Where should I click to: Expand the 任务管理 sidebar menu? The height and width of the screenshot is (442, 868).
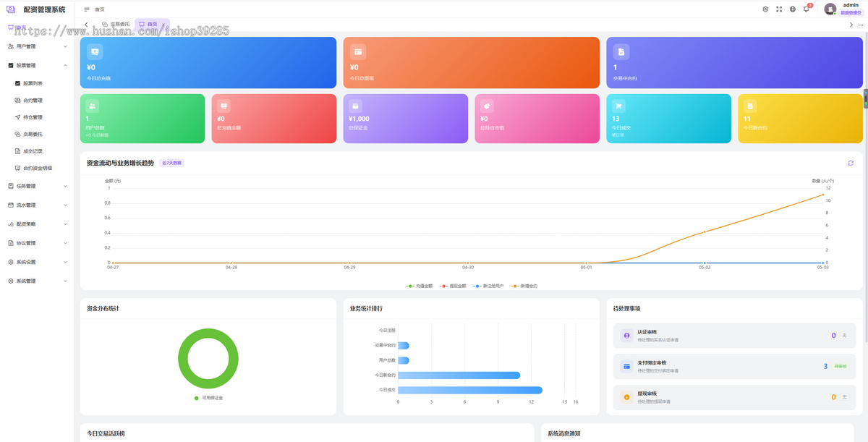[38, 186]
